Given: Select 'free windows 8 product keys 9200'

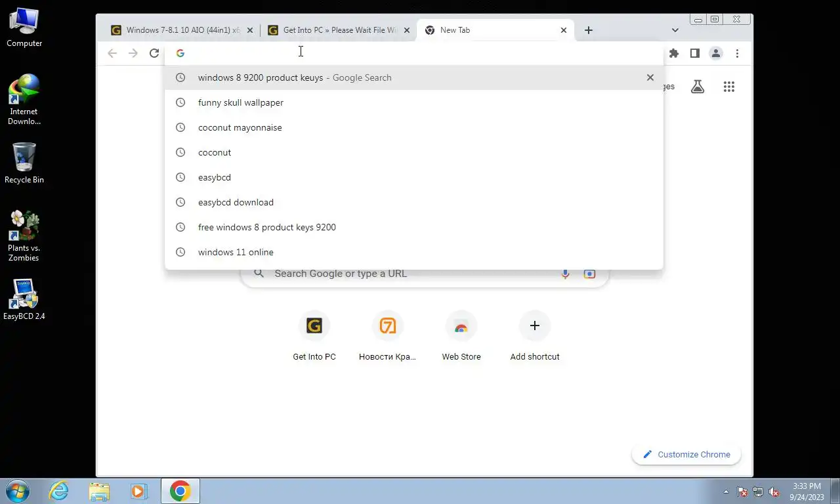Looking at the screenshot, I should 414,227.
